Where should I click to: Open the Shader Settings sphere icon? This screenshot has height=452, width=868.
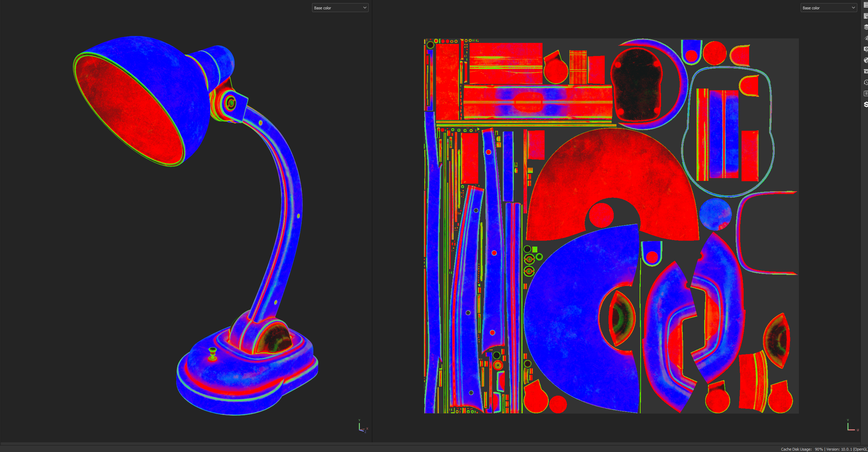pos(866,60)
